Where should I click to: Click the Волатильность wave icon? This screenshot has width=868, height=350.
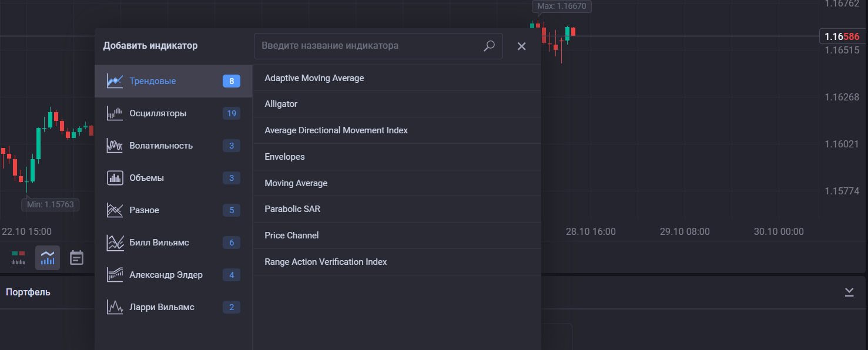[115, 146]
